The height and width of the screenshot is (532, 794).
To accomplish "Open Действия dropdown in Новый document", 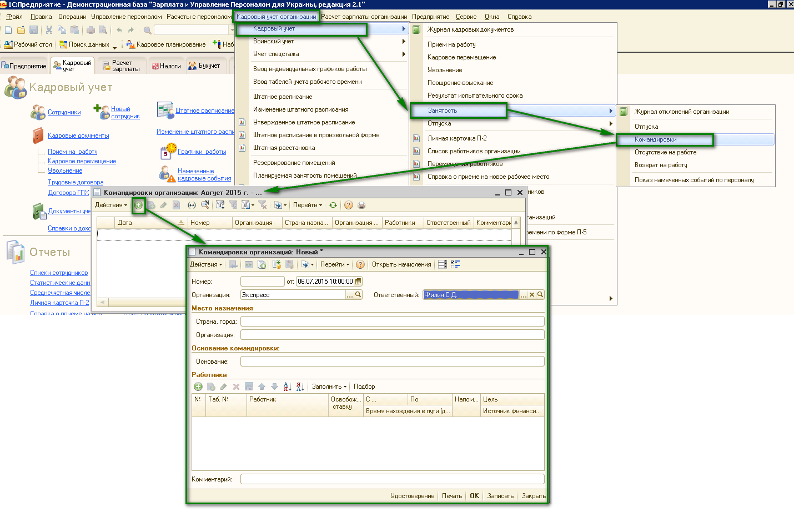I will point(206,264).
